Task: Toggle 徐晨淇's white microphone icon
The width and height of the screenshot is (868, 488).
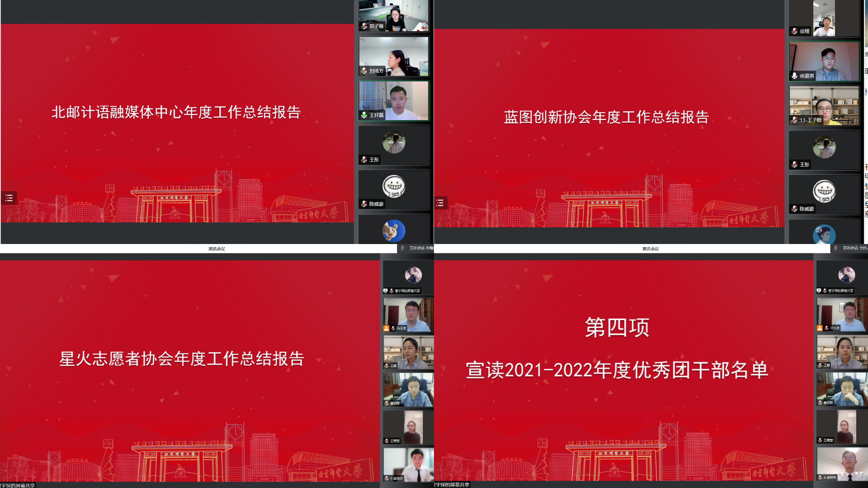Action: coord(795,76)
